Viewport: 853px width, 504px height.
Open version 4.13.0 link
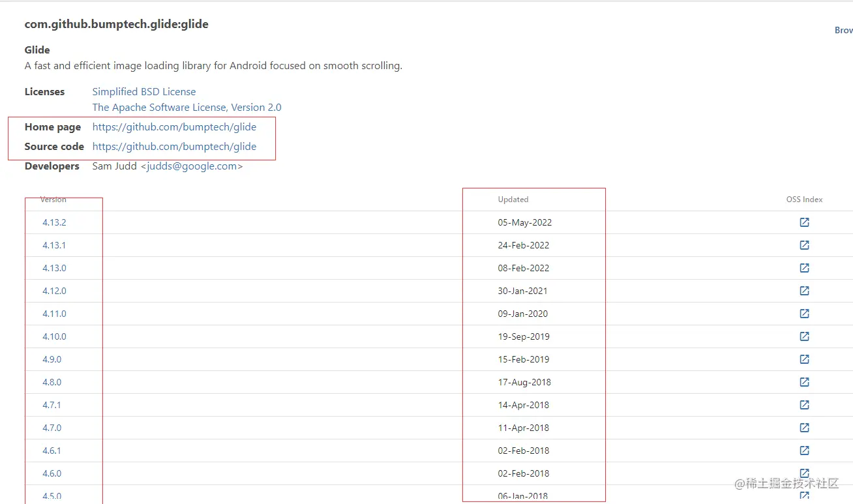(54, 268)
